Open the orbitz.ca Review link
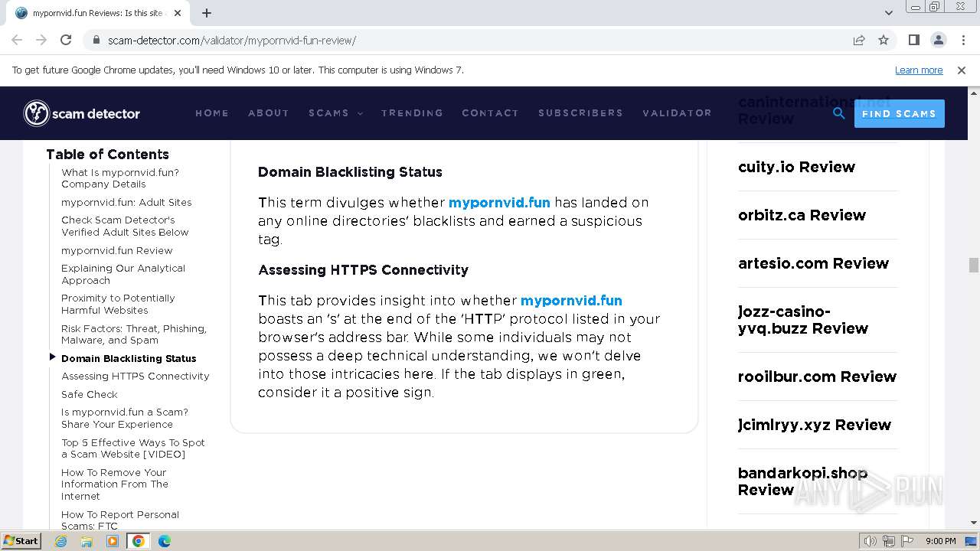Image resolution: width=980 pixels, height=551 pixels. coord(802,215)
